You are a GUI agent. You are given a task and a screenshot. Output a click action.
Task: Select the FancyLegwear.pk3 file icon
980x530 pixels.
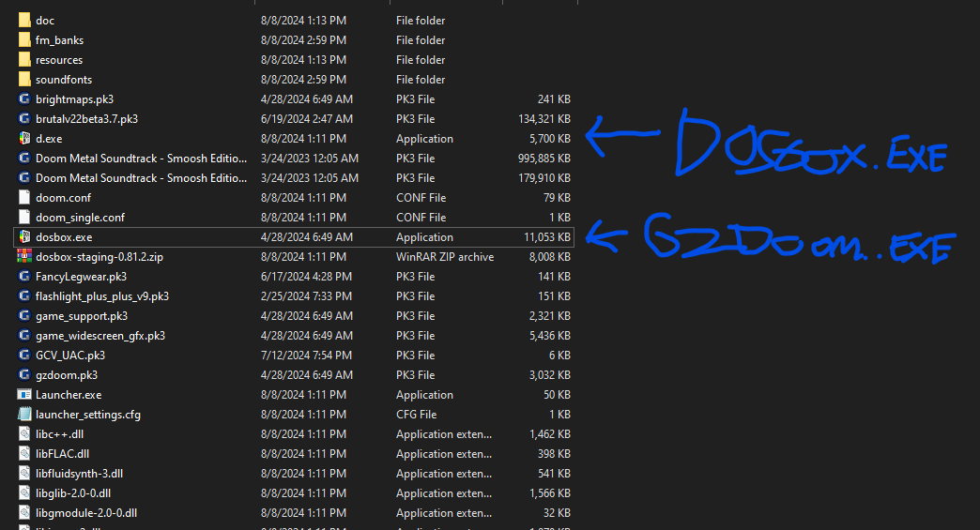24,277
